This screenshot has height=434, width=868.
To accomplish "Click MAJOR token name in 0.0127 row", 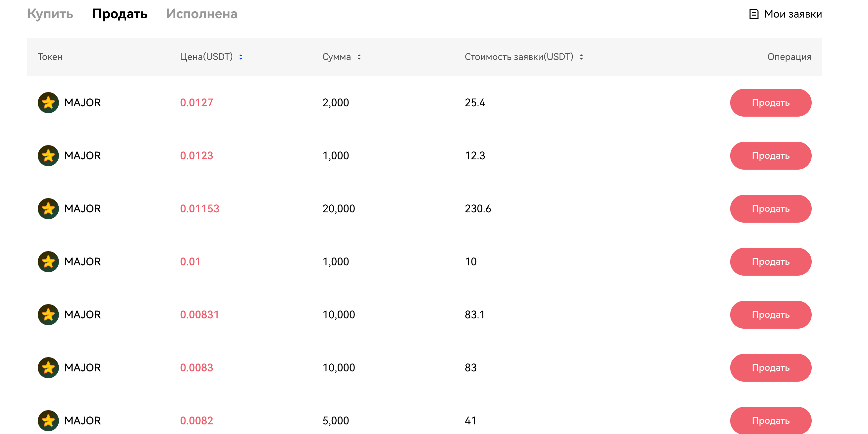I will [82, 102].
